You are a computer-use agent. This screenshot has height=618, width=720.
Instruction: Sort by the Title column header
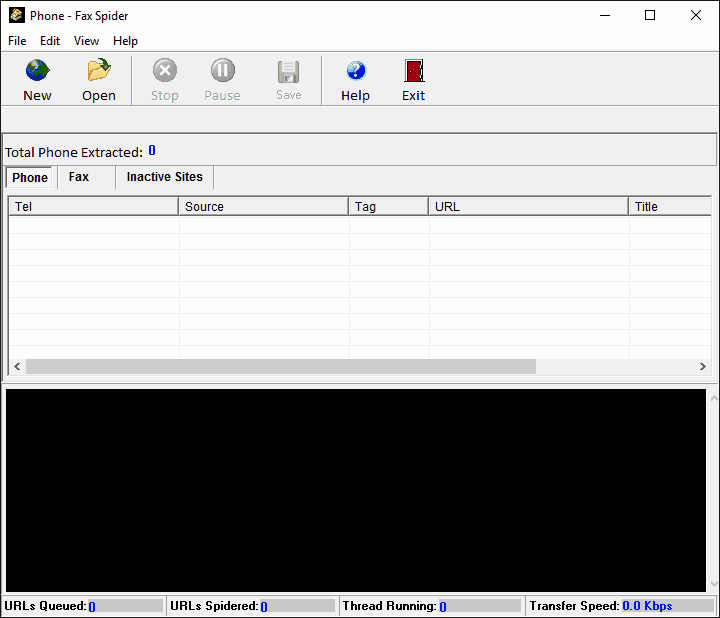(670, 207)
